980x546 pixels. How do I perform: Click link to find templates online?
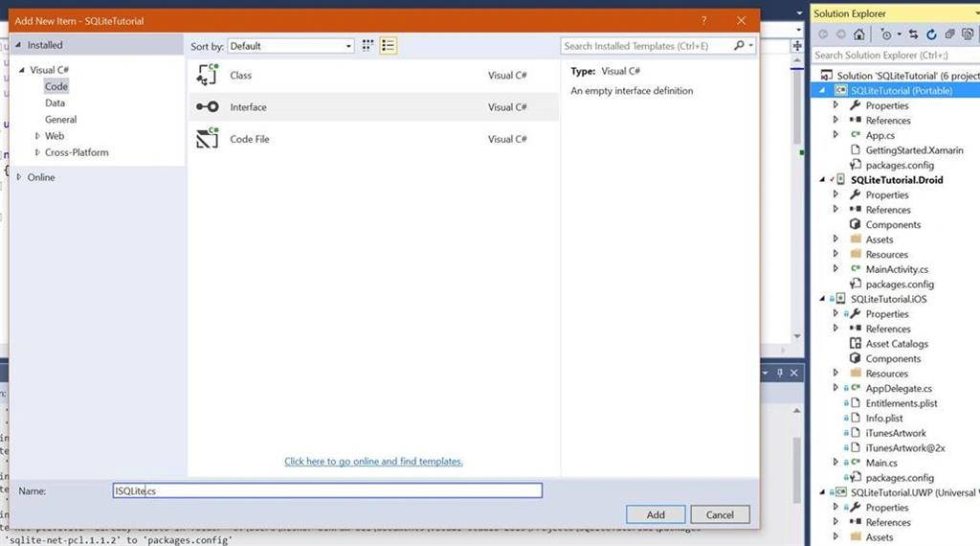pyautogui.click(x=374, y=461)
